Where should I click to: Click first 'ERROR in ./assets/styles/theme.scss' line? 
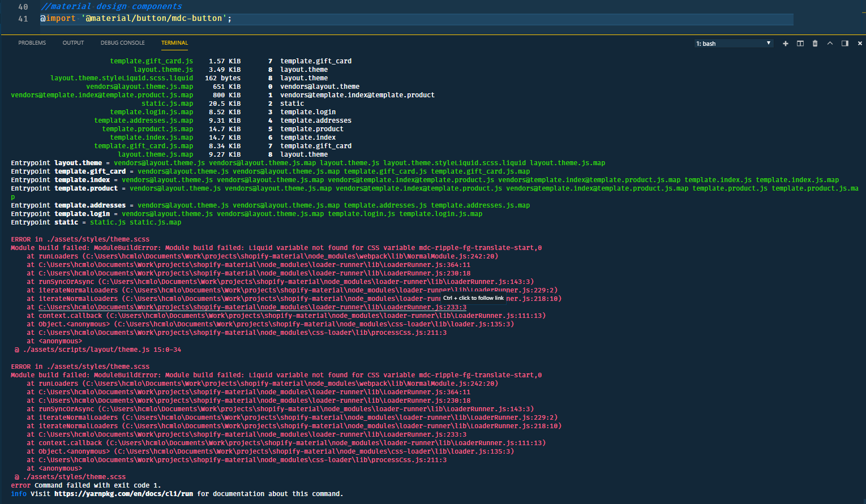tap(80, 239)
